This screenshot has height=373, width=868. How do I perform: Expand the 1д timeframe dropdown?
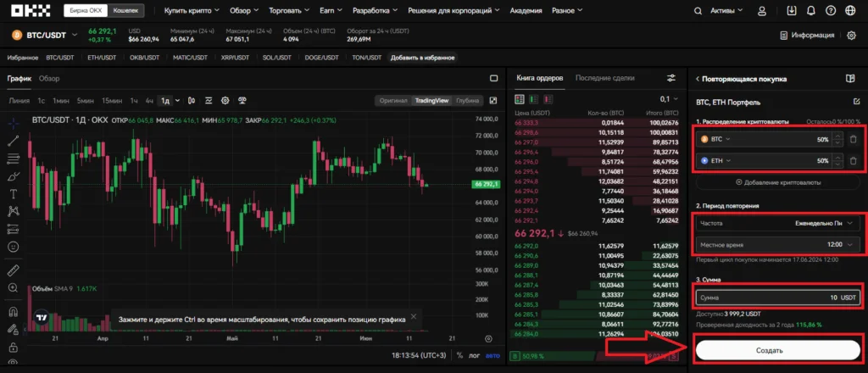click(x=177, y=101)
